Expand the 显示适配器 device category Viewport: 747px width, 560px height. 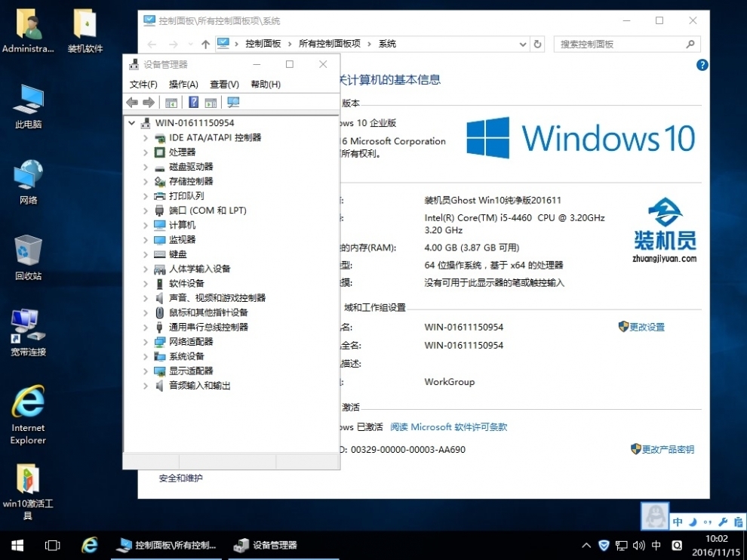146,371
